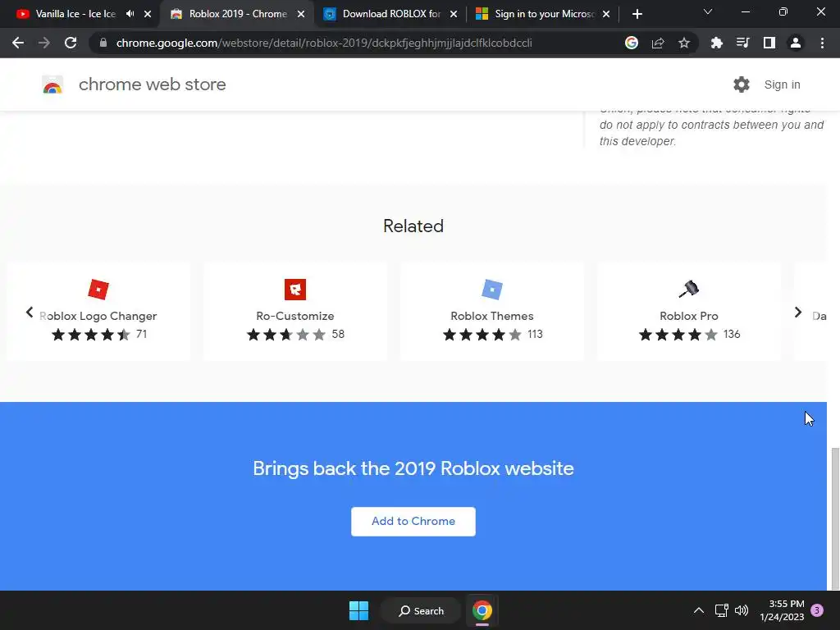
Task: Close the Roblox 2019 tab
Action: point(301,14)
